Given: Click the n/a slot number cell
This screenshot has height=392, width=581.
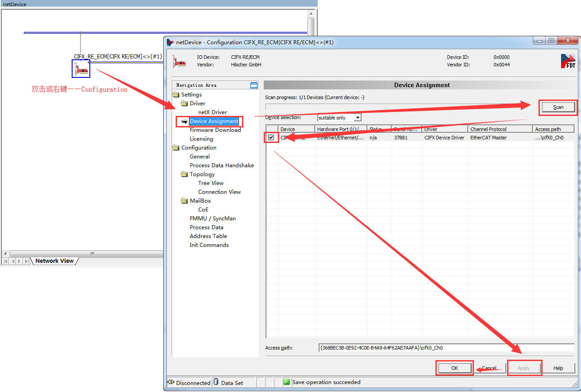Looking at the screenshot, I should (x=379, y=138).
